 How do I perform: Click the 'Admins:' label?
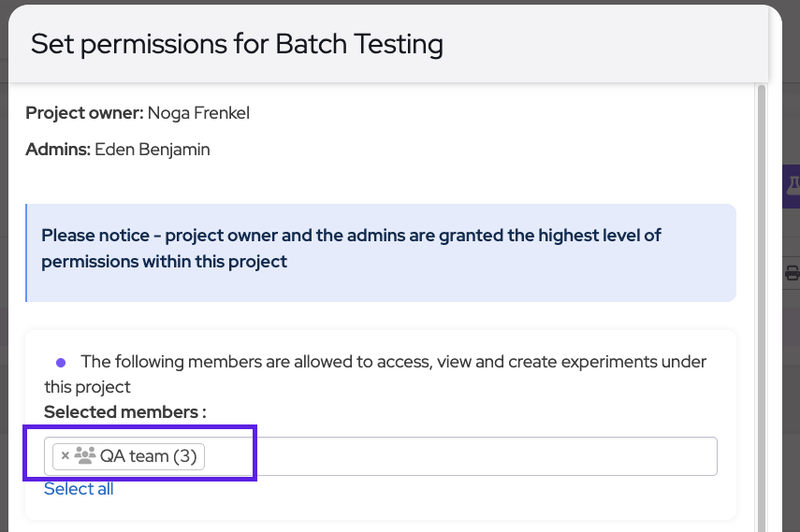[58, 150]
